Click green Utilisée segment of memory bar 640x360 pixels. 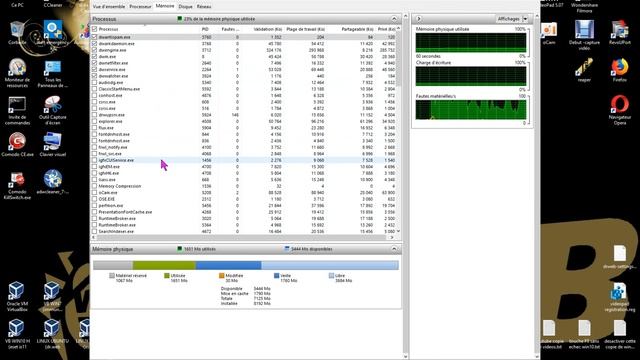[164, 265]
